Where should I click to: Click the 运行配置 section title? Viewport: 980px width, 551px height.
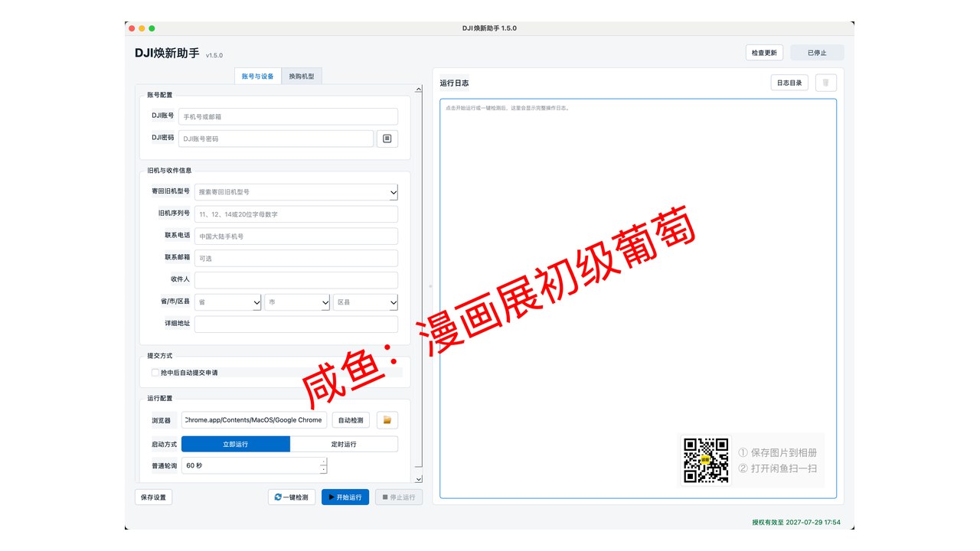(x=160, y=399)
